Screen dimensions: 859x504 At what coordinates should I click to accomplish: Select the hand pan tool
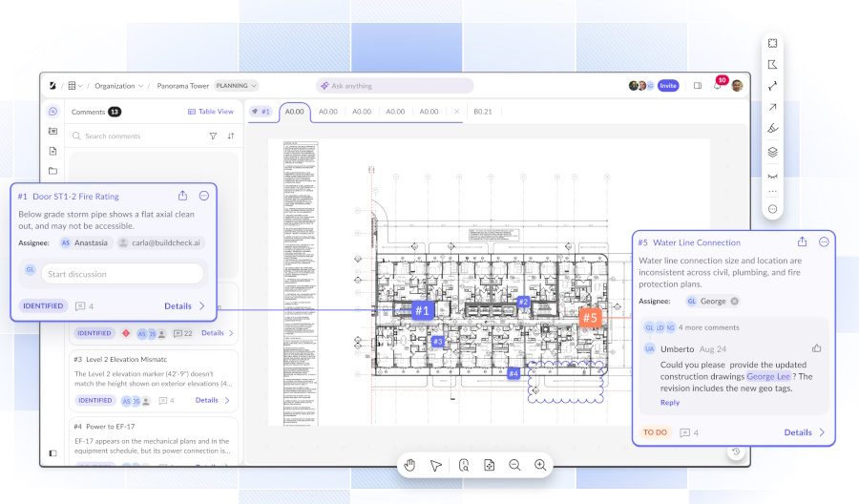pos(410,465)
